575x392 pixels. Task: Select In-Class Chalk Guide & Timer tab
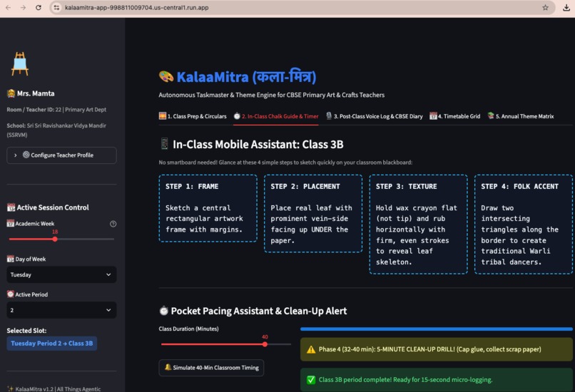click(x=276, y=116)
